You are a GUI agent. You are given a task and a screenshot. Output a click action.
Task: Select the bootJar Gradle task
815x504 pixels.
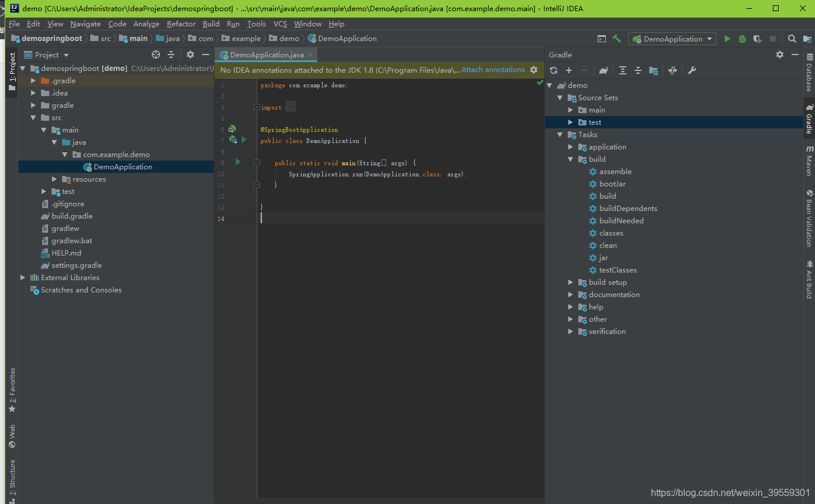point(612,184)
